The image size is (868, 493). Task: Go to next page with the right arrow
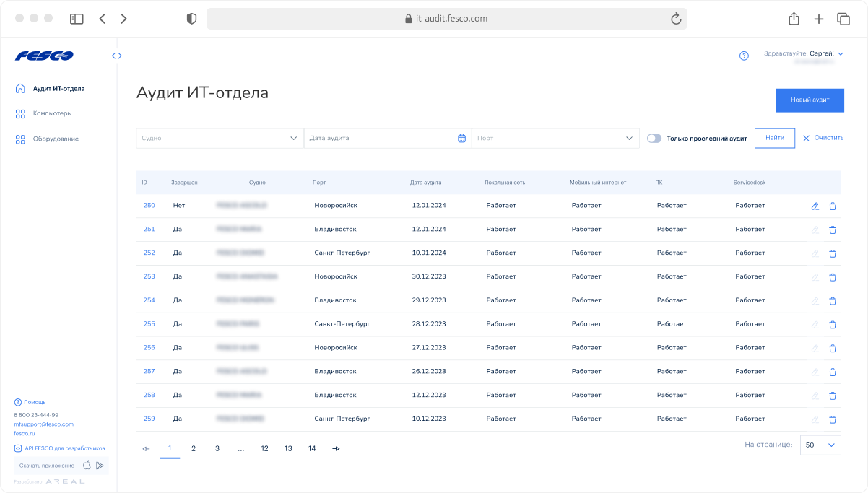(x=336, y=449)
